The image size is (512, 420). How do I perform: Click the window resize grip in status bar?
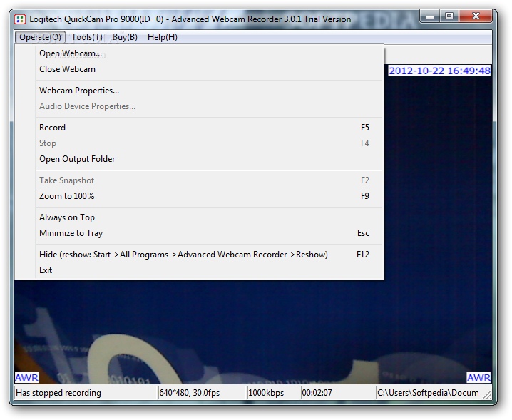487,394
